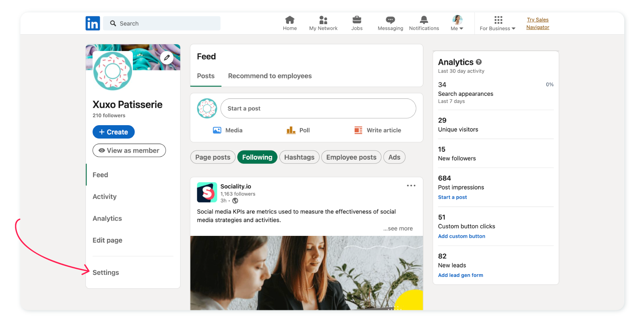This screenshot has height=322, width=644.
Task: Open the Me profile menu
Action: click(x=457, y=23)
